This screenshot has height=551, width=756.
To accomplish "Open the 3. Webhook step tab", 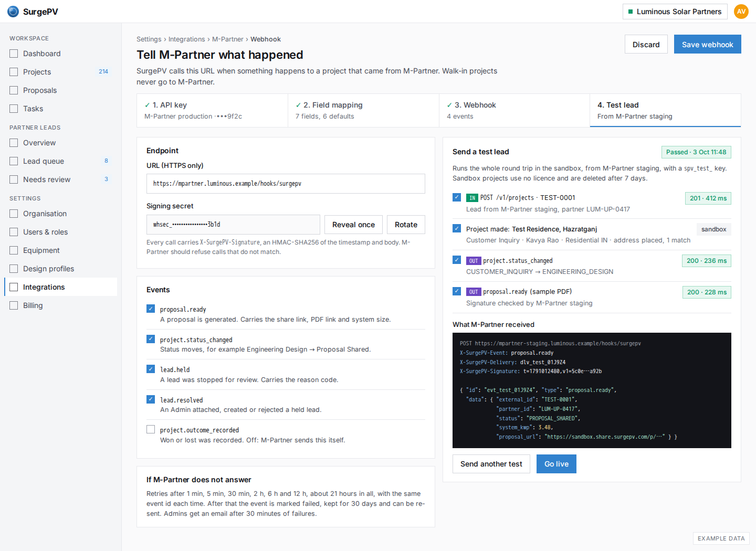I will pyautogui.click(x=514, y=110).
